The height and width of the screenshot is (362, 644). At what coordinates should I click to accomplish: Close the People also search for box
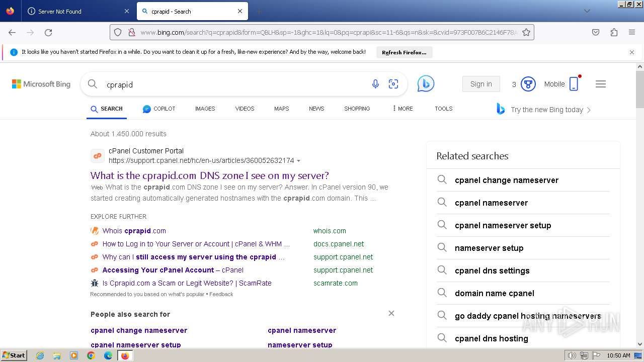click(391, 313)
